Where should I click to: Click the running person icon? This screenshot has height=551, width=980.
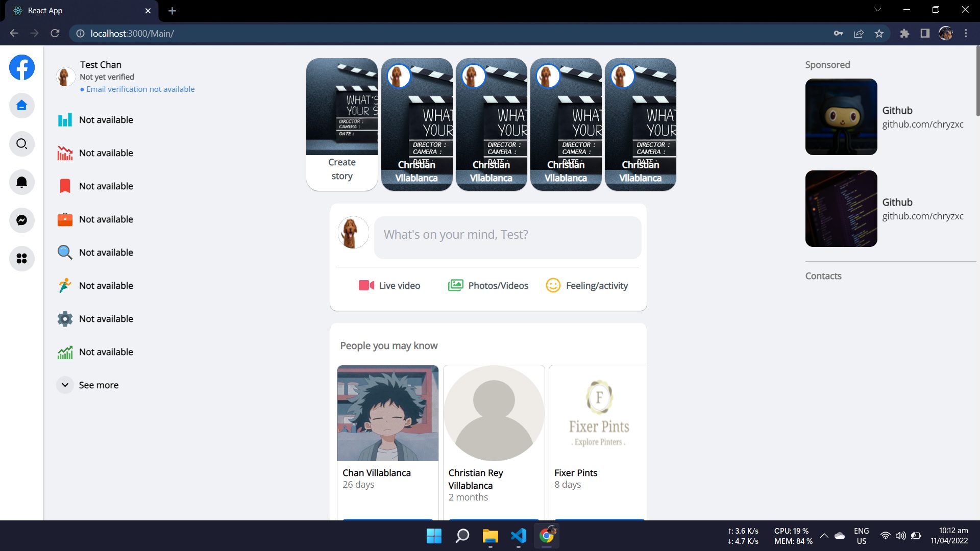click(x=65, y=286)
